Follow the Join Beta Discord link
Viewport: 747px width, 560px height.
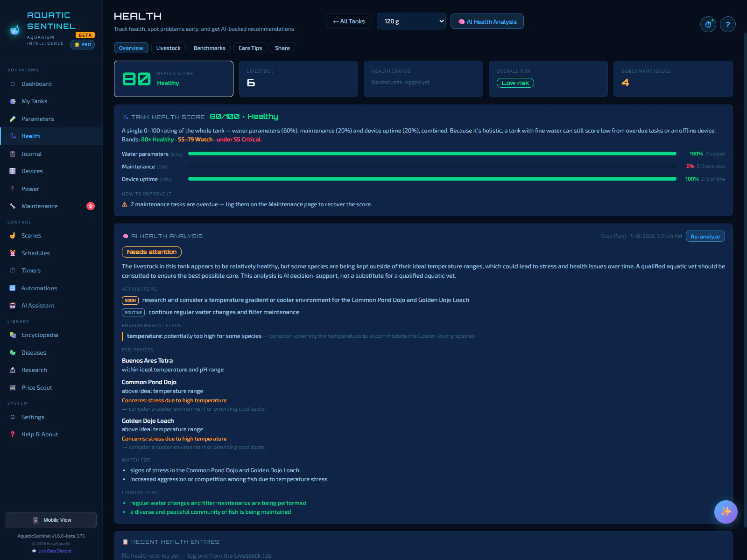54,551
